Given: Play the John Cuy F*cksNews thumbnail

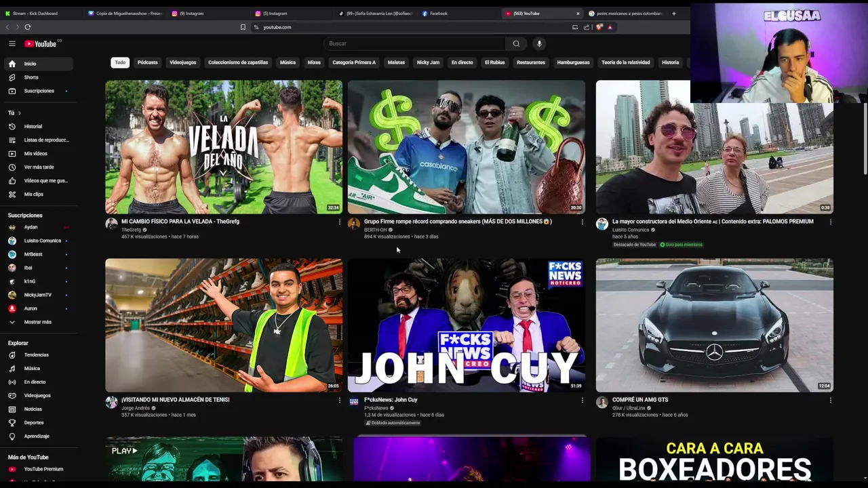Looking at the screenshot, I should (x=467, y=325).
